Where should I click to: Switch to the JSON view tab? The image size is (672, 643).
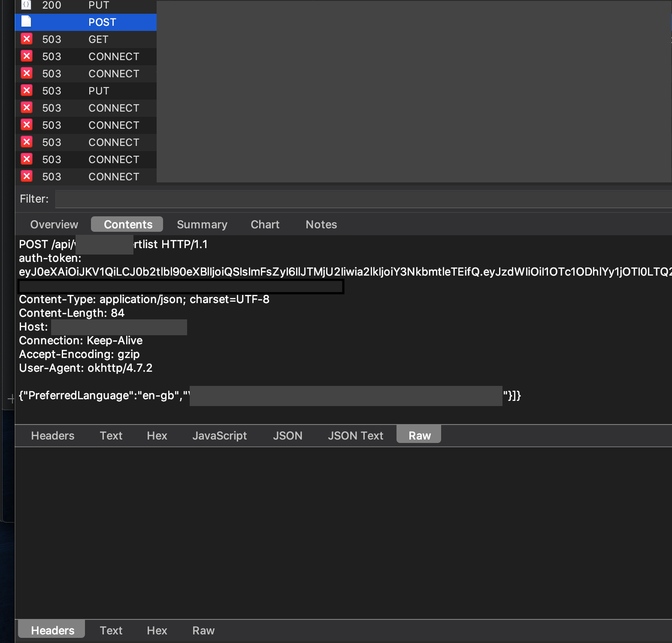[288, 436]
